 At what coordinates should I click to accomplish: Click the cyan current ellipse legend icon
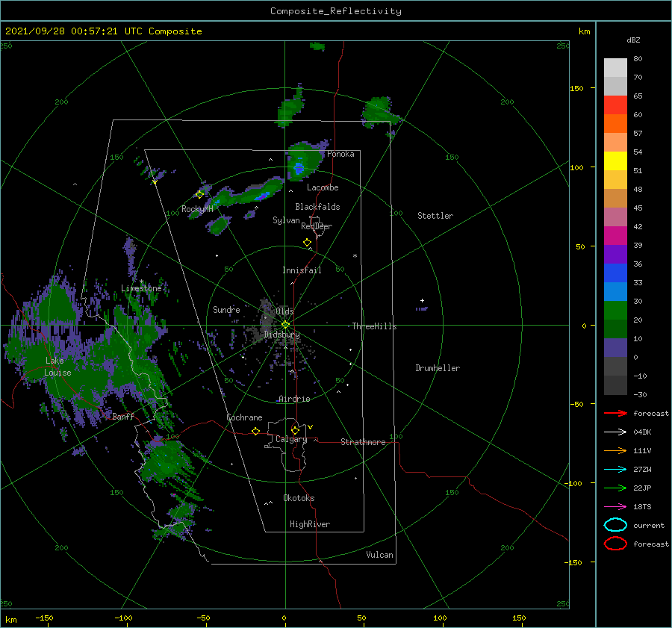pos(615,525)
